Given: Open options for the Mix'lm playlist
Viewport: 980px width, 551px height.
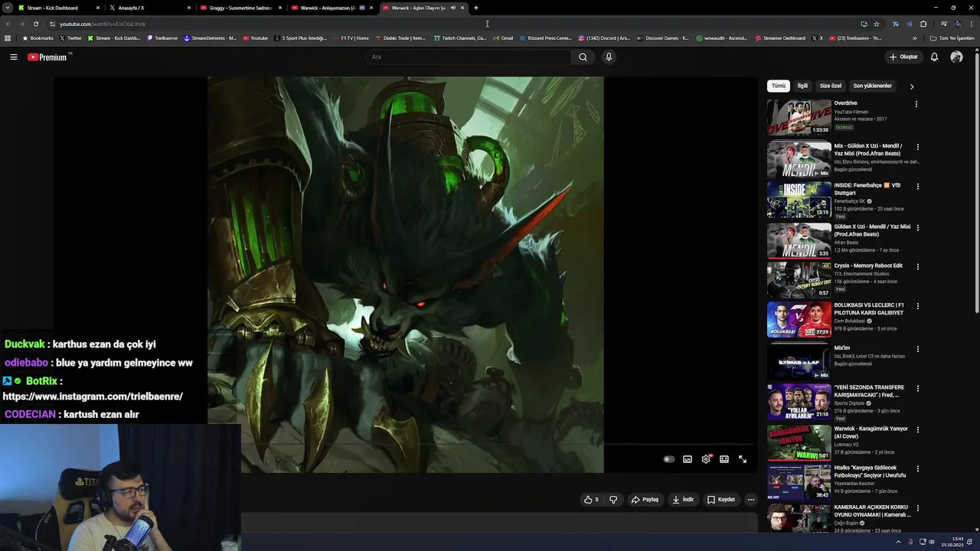Looking at the screenshot, I should click(x=918, y=349).
